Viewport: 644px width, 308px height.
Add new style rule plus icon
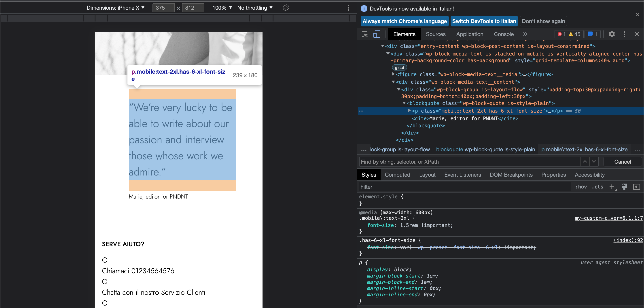(x=612, y=187)
